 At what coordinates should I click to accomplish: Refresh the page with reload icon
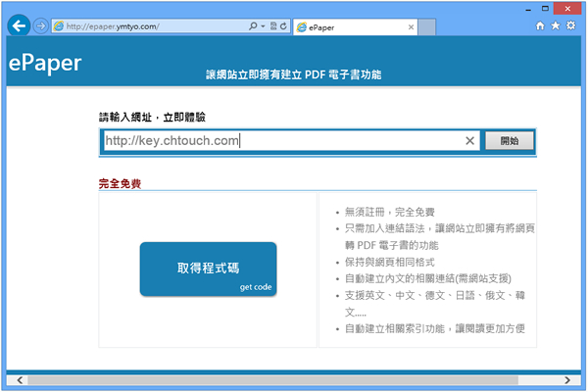tap(283, 25)
